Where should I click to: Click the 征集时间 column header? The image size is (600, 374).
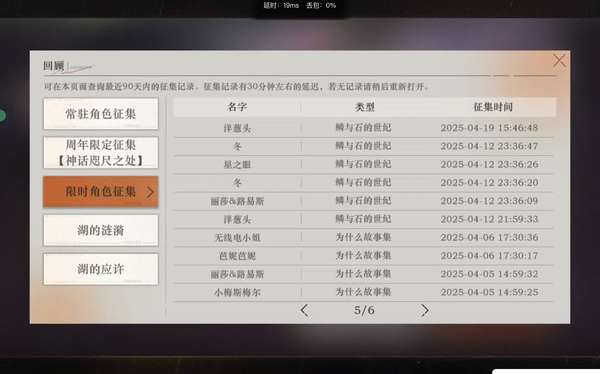click(493, 107)
